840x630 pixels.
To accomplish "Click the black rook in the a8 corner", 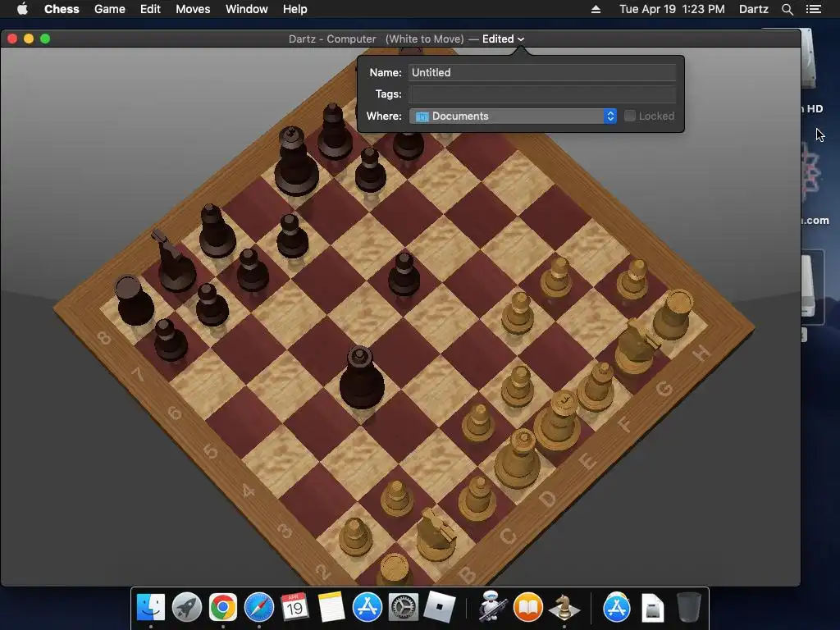I will click(135, 300).
